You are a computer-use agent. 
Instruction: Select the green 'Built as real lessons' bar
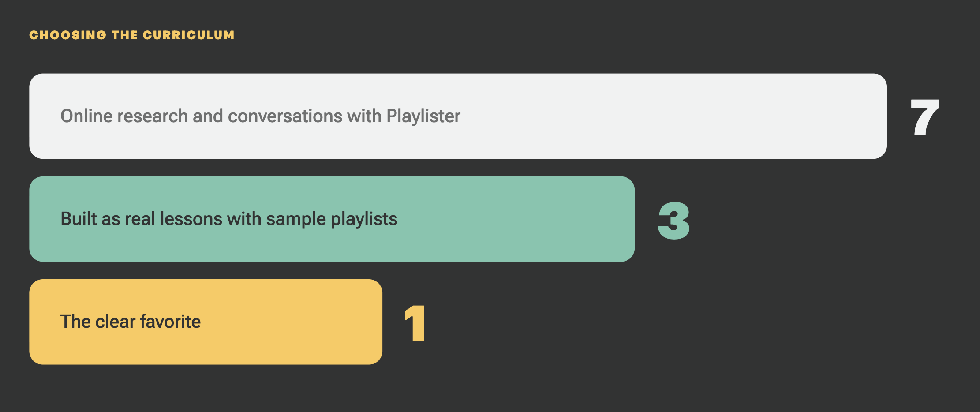click(332, 219)
